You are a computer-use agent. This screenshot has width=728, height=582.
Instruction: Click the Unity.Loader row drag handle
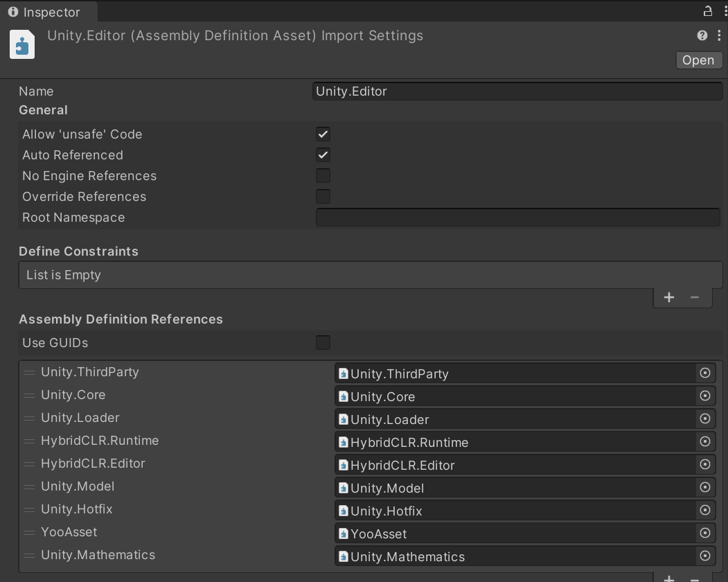coord(29,418)
